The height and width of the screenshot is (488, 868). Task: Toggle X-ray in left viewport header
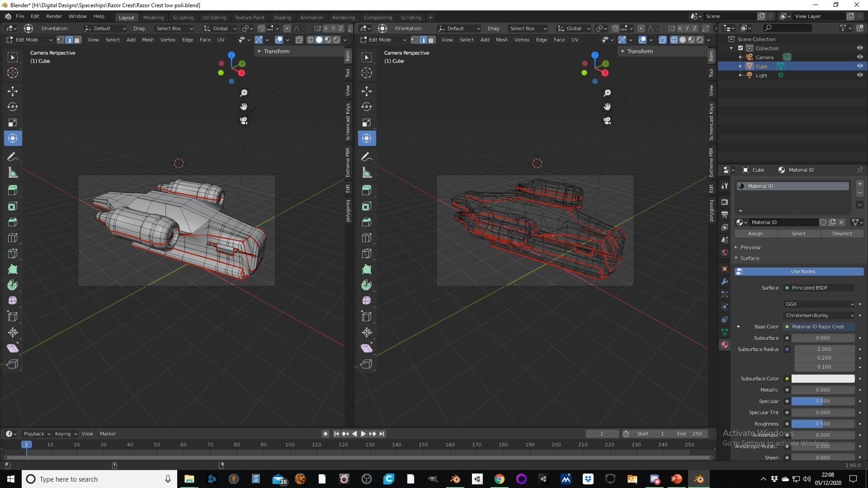click(x=299, y=40)
